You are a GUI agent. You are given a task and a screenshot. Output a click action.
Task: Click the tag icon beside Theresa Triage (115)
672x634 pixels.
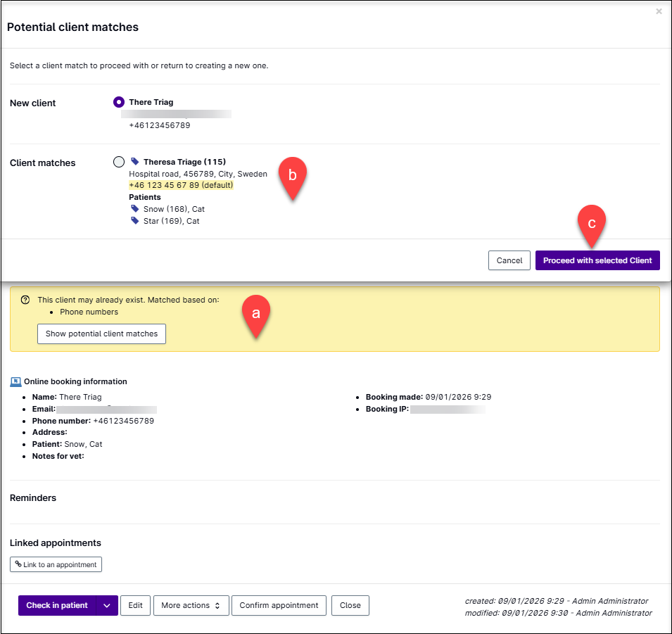pyautogui.click(x=135, y=161)
